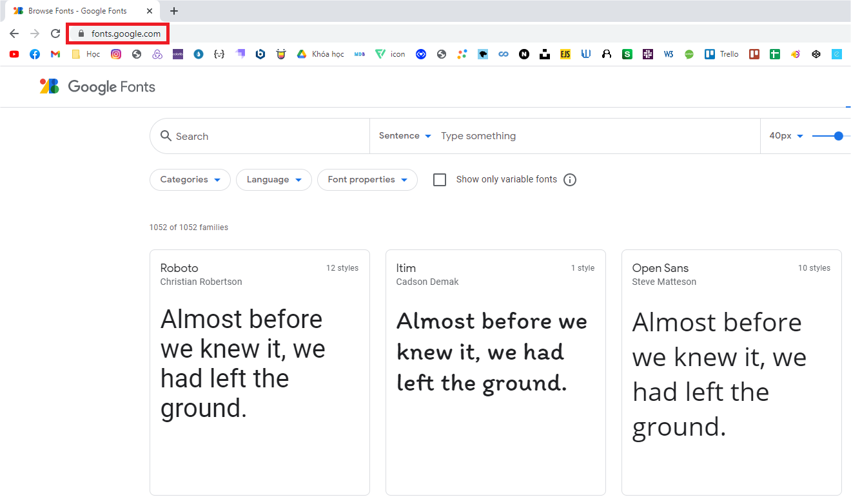Open the Instagram bookmark
Viewport: 851px width, 504px height.
(116, 54)
